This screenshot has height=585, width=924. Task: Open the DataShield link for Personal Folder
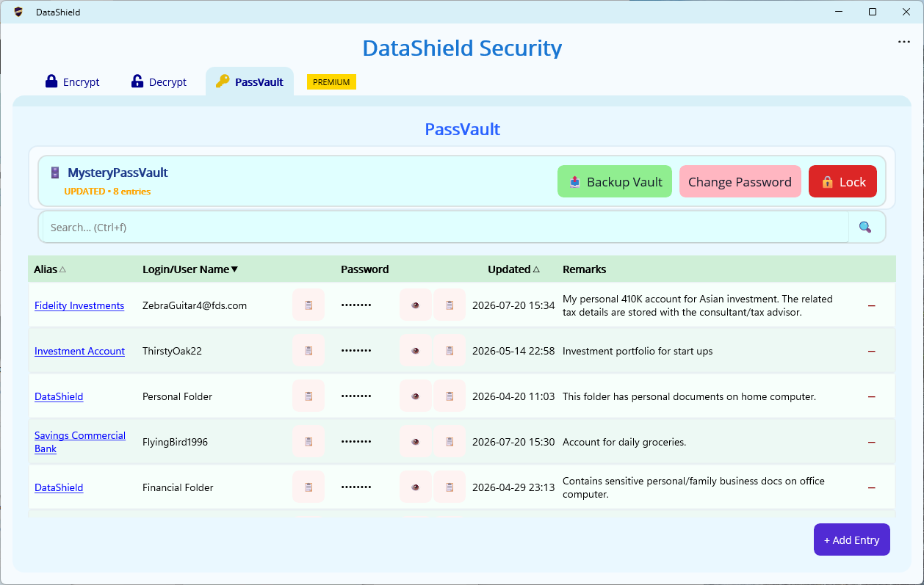click(59, 396)
